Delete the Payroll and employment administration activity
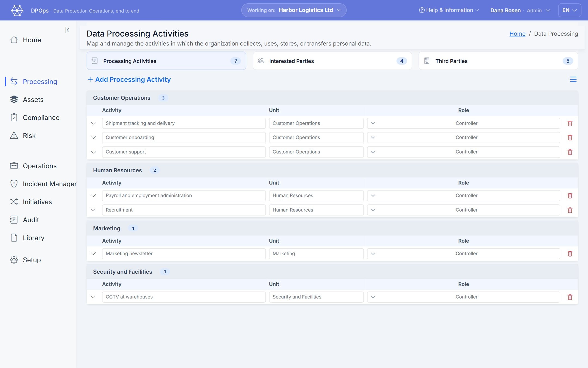 coord(570,196)
